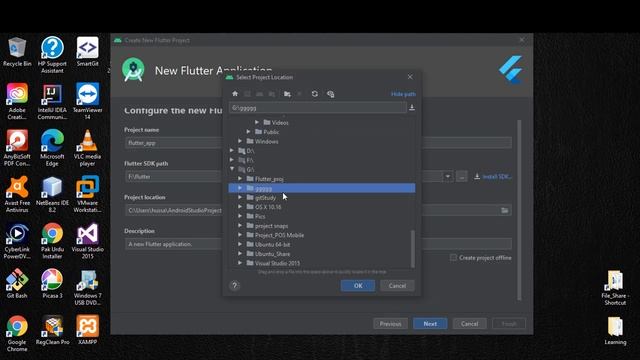The image size is (640, 360).
Task: Open File_Share Shortcut desktop icon
Action: [x=615, y=288]
